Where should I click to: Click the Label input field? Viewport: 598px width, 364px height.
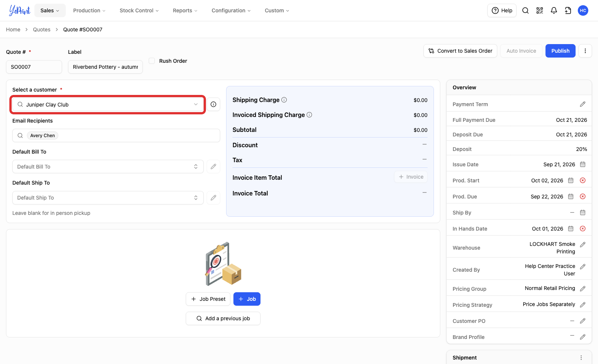pos(105,67)
